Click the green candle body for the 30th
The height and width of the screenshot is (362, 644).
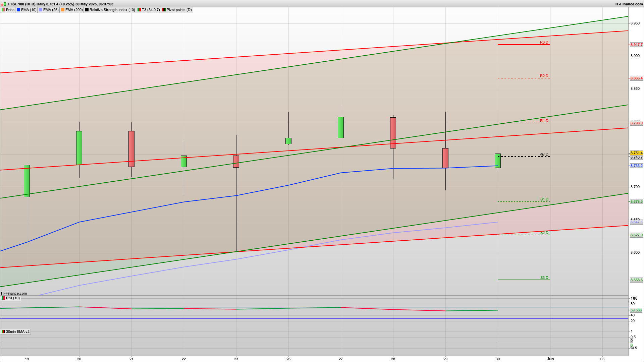[x=498, y=161]
